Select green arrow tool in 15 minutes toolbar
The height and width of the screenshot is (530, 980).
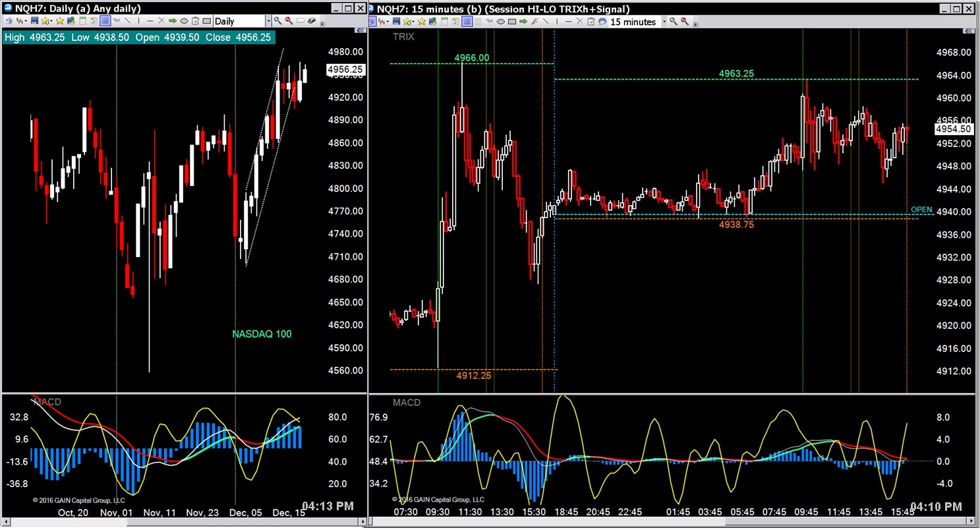[x=523, y=21]
